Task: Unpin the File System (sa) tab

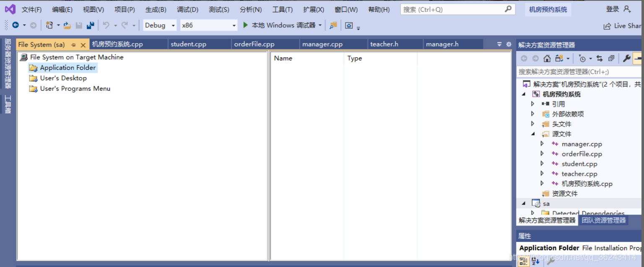Action: (x=74, y=44)
